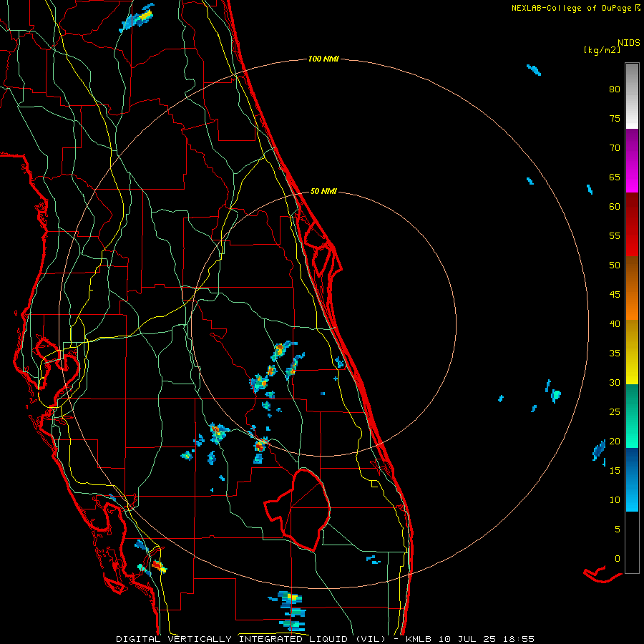Select the 100 NMI range ring label

(323, 59)
